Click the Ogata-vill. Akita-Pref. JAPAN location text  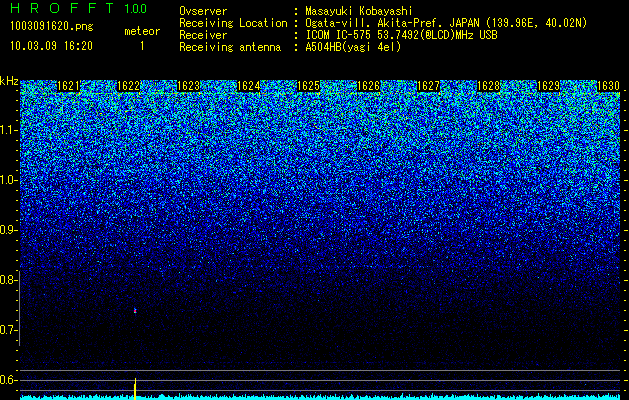[x=446, y=23]
